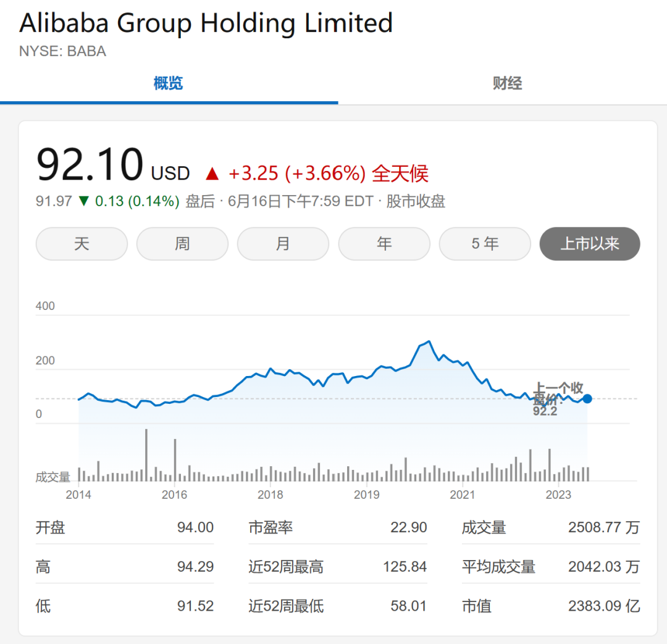Screen dimensions: 667x644
Task: Select the 上市以来 time range button
Action: [590, 244]
